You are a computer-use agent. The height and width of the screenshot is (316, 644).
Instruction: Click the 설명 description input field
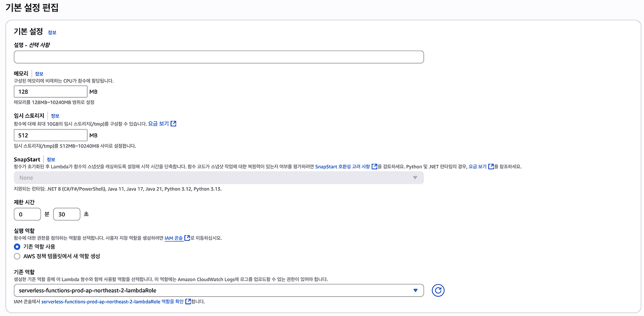tap(219, 57)
